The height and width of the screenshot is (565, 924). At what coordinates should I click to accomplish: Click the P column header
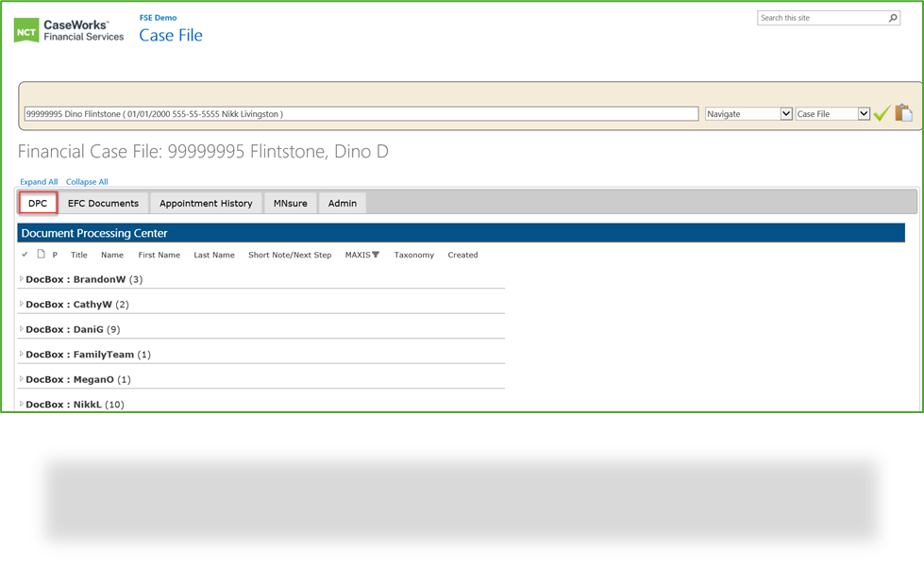(53, 255)
